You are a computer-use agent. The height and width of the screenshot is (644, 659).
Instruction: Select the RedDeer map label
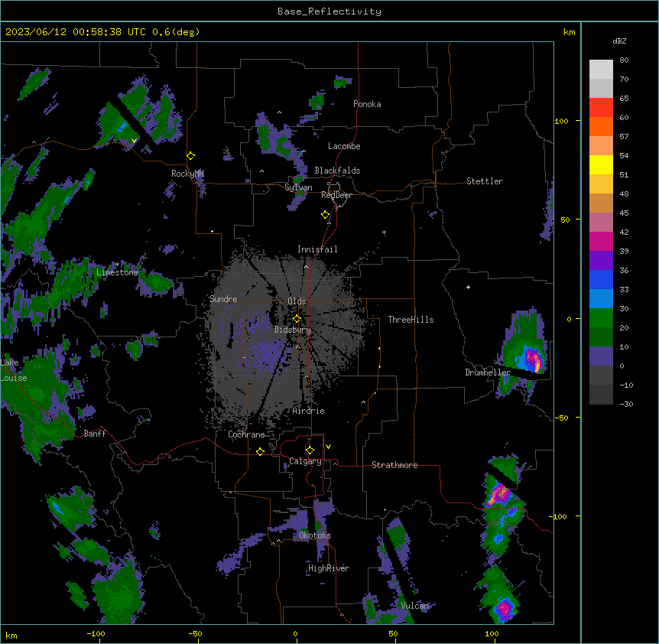tap(336, 195)
